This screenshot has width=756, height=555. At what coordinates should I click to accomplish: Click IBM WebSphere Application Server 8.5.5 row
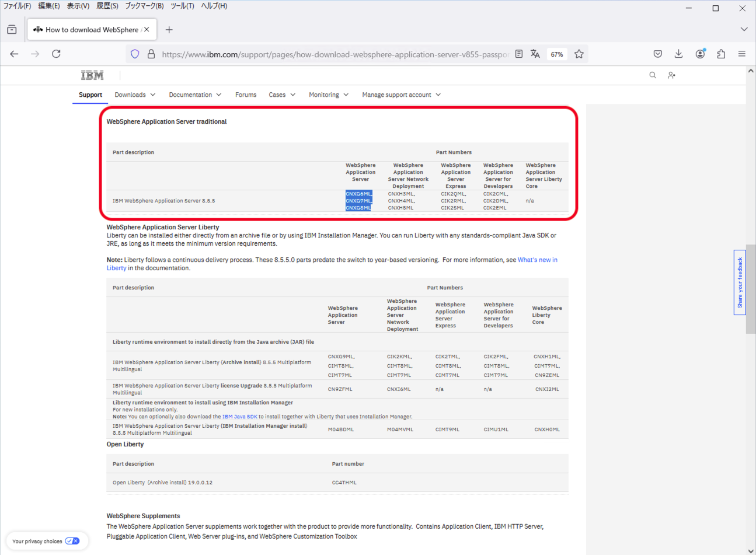337,201
